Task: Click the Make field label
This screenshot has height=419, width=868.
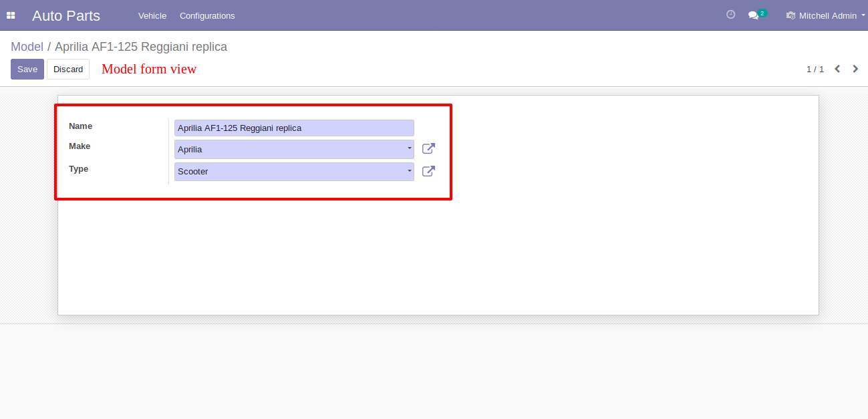Action: 80,146
